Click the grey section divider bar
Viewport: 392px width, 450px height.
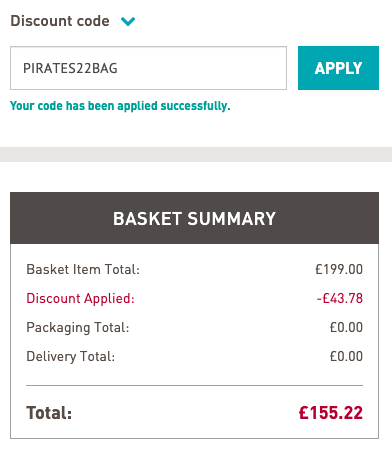[x=196, y=154]
